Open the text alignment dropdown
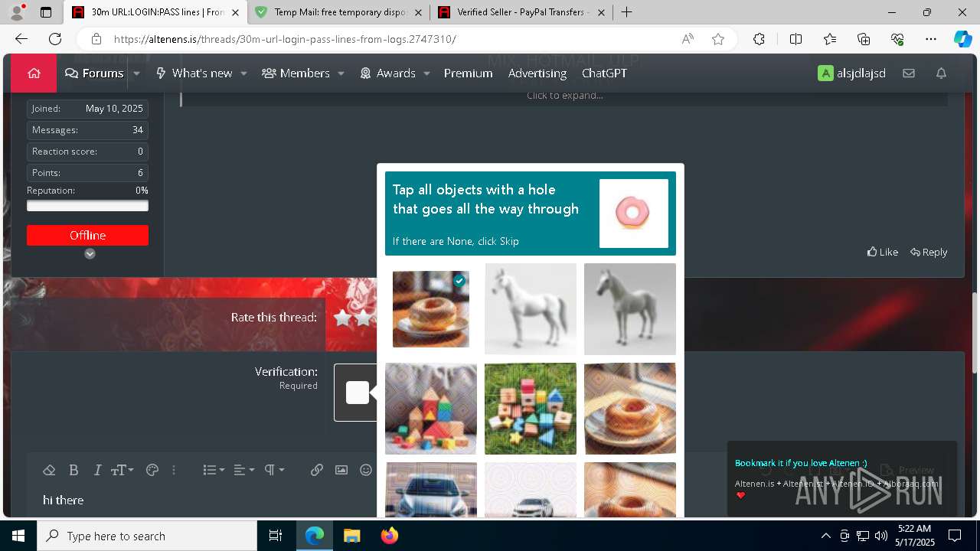The height and width of the screenshot is (551, 980). [244, 470]
